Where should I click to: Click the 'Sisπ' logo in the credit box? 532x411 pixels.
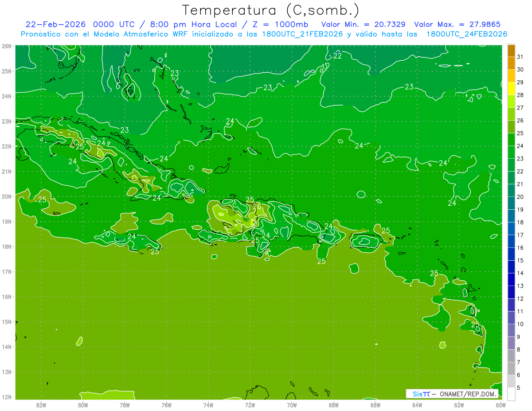pyautogui.click(x=421, y=394)
